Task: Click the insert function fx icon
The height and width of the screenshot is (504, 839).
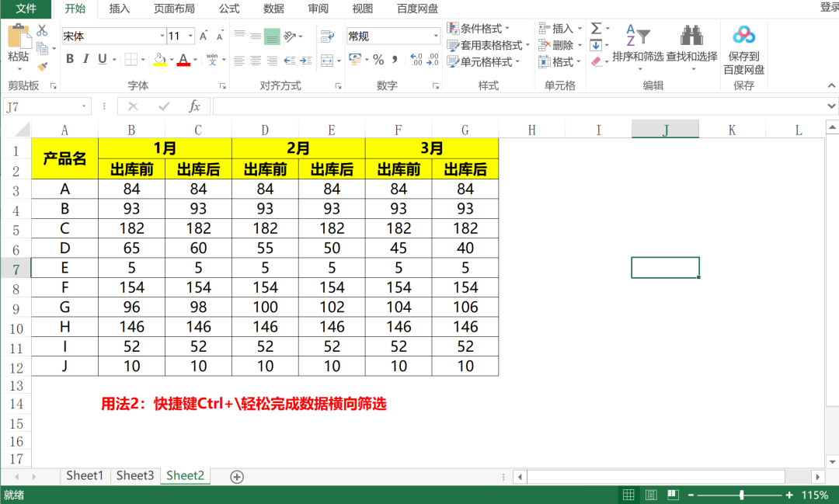Action: point(194,106)
